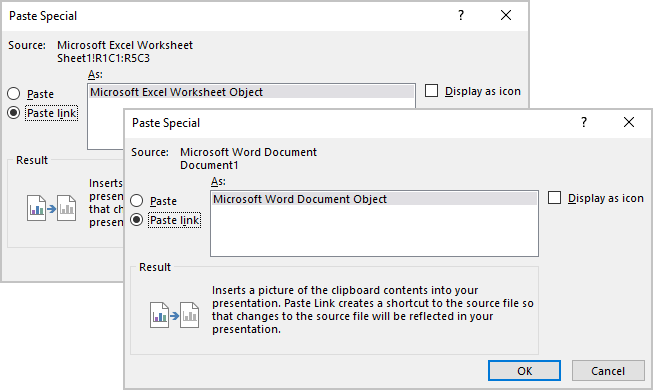Close the back Excel Worksheet Paste Special dialog
Screen dimensions: 653x390
click(x=506, y=15)
